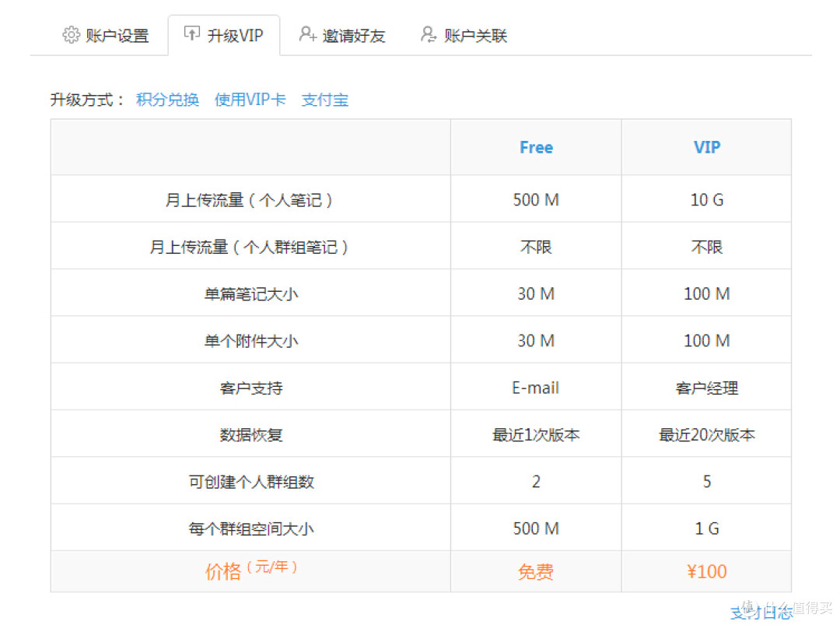Viewport: 840px width, 625px height.
Task: Click the 客户经理 VIP cell
Action: 707,388
